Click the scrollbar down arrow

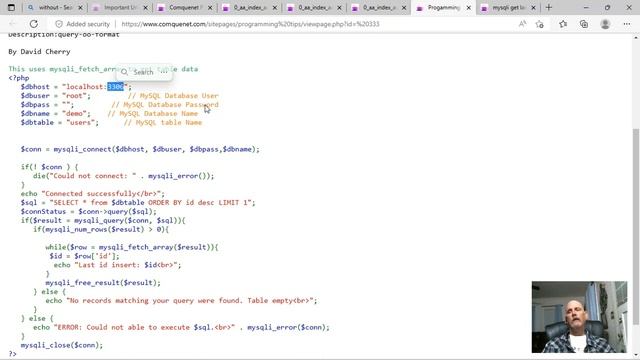(636, 356)
